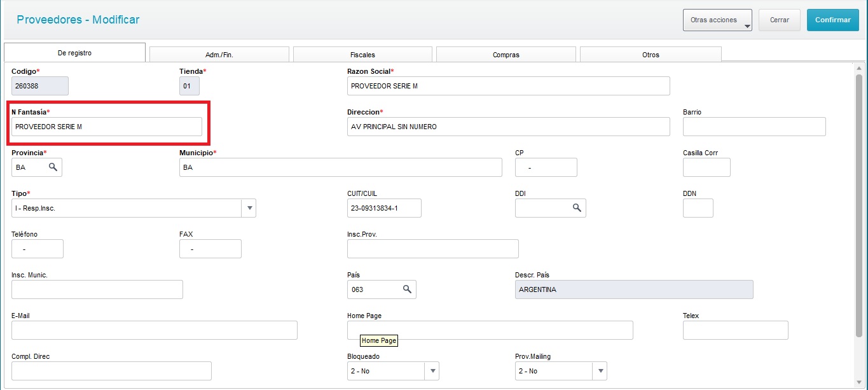Click the E-Mail input field
This screenshot has height=390, width=868.
point(155,330)
